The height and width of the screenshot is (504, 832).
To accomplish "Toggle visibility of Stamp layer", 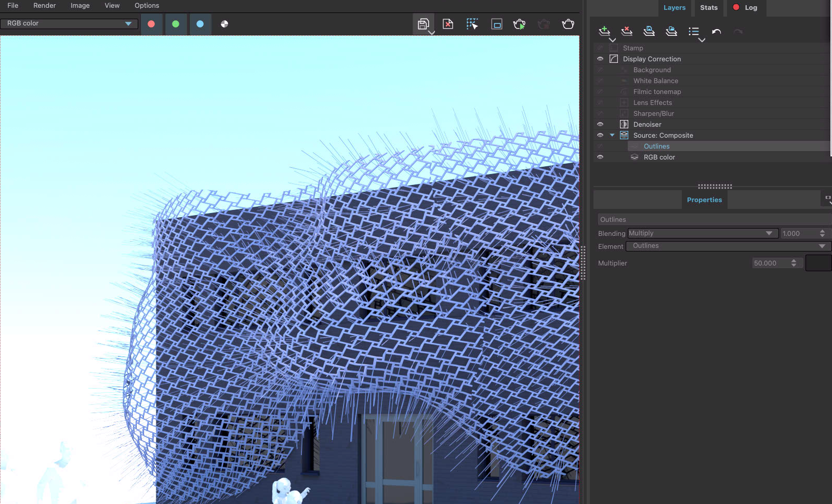I will [600, 48].
